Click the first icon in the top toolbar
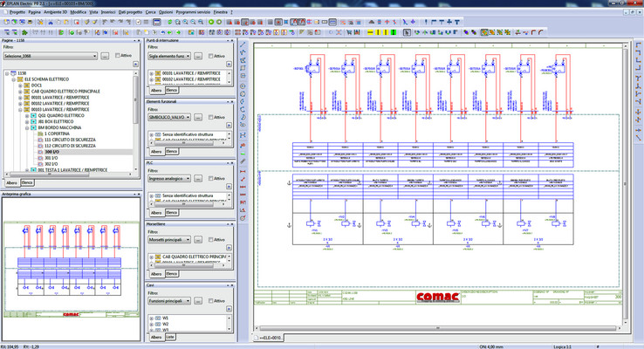The image size is (644, 349). (5, 23)
